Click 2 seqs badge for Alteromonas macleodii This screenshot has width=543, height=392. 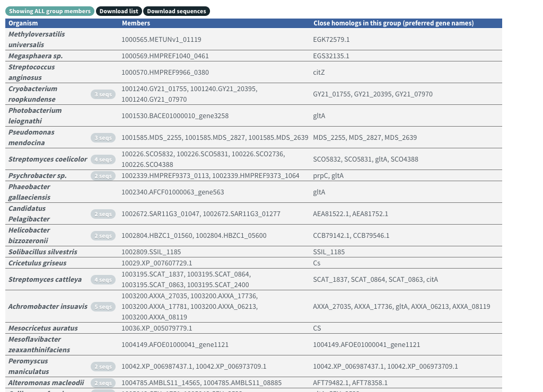103,383
